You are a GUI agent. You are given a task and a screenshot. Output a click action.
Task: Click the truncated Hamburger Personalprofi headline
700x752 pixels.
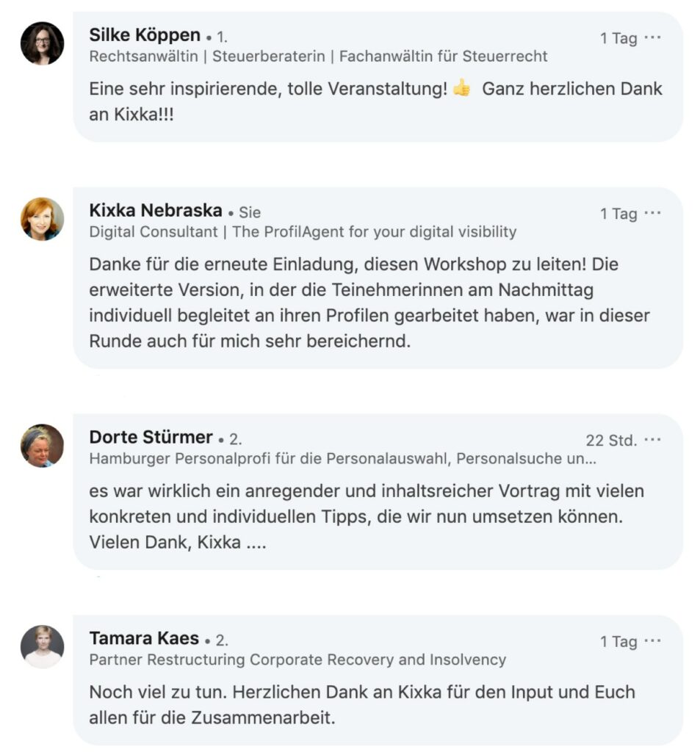click(x=342, y=459)
